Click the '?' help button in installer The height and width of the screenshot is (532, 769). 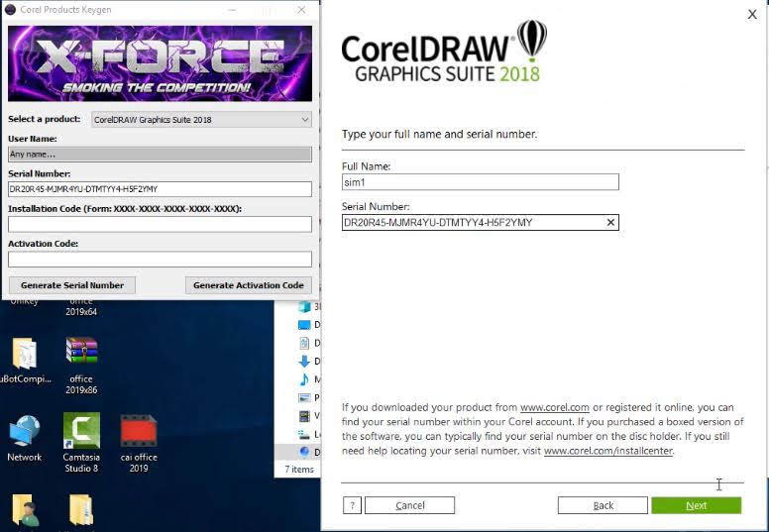[x=352, y=505]
